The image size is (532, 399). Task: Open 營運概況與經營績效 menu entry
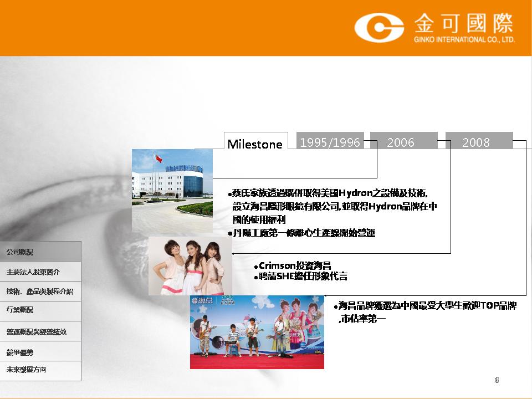click(40, 331)
